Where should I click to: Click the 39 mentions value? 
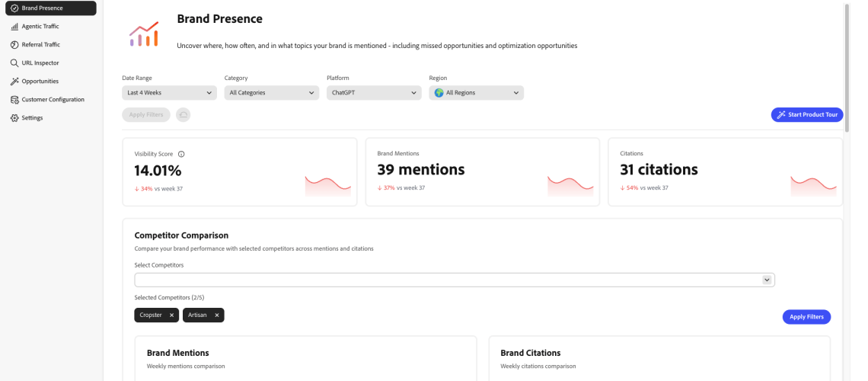421,169
